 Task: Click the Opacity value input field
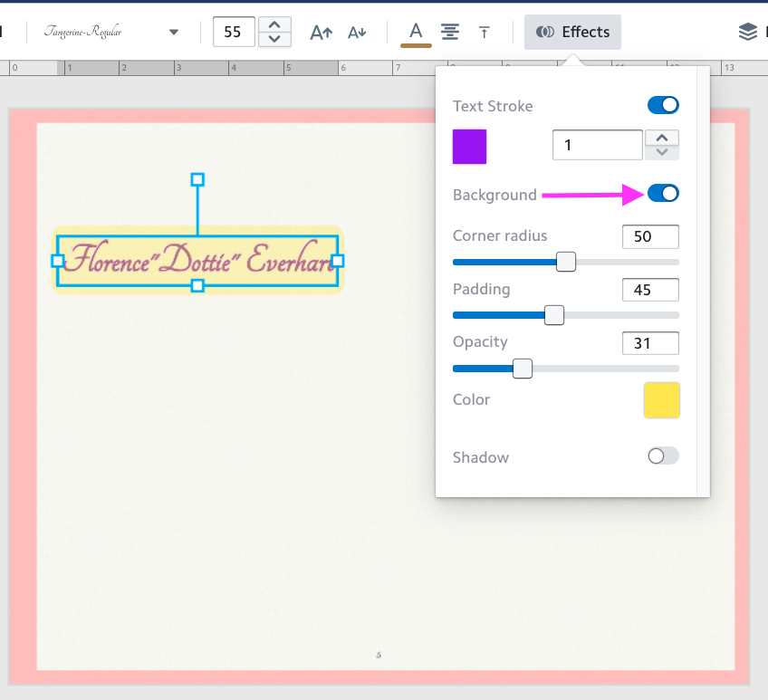[x=650, y=342]
